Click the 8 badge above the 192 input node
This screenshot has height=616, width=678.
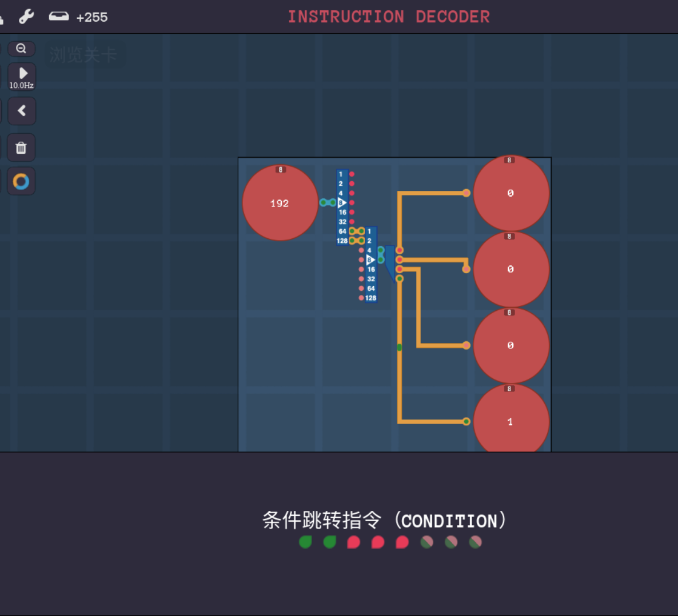[x=280, y=169]
